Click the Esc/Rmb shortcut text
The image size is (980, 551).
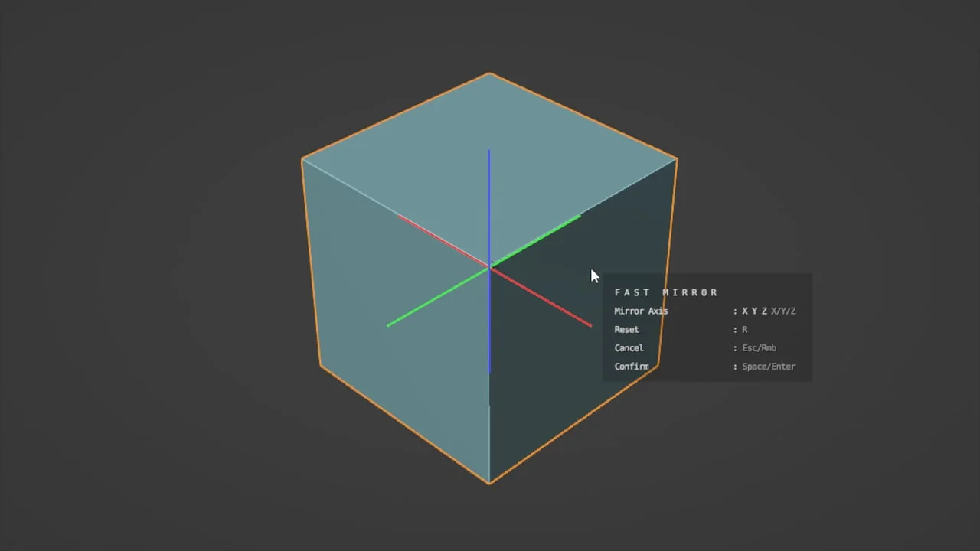[759, 347]
